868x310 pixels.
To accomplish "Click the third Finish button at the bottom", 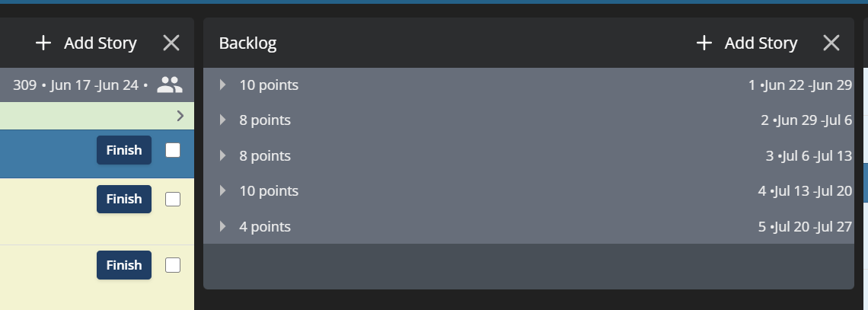I will pos(124,265).
